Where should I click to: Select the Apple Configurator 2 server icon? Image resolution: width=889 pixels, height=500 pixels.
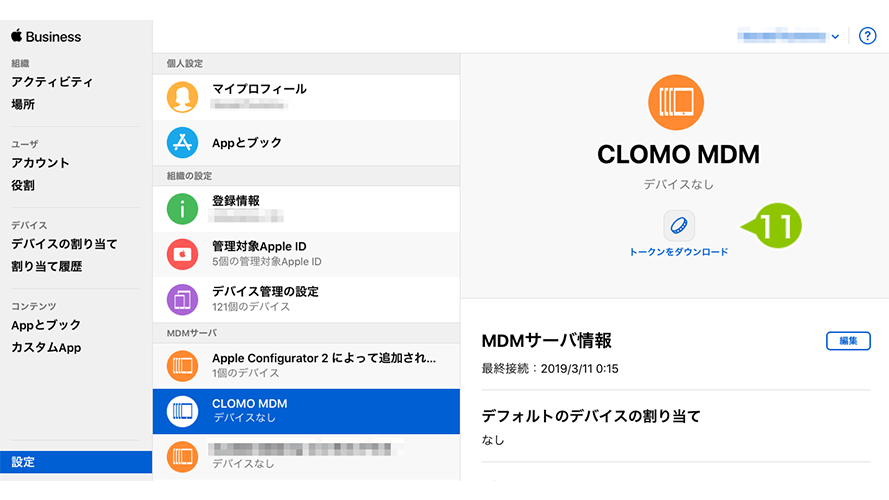182,366
